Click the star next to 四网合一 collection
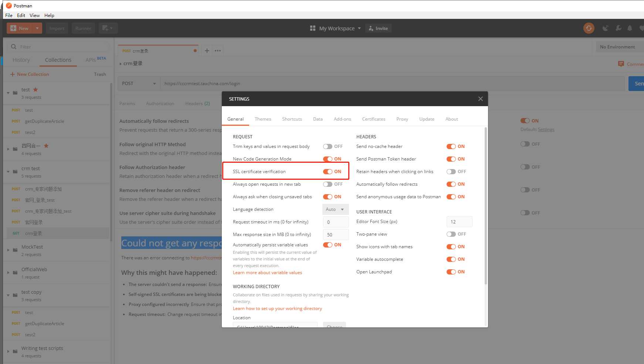The image size is (644, 364). [46, 146]
